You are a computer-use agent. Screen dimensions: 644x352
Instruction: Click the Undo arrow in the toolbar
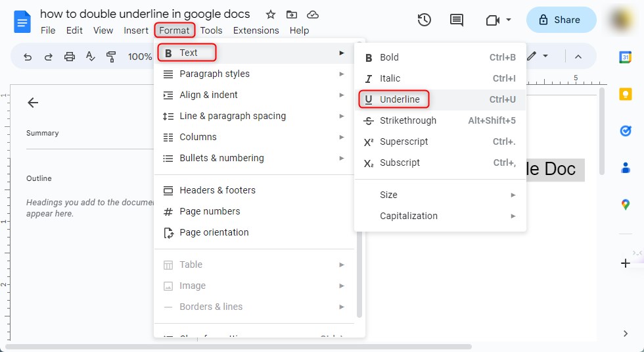(28, 57)
